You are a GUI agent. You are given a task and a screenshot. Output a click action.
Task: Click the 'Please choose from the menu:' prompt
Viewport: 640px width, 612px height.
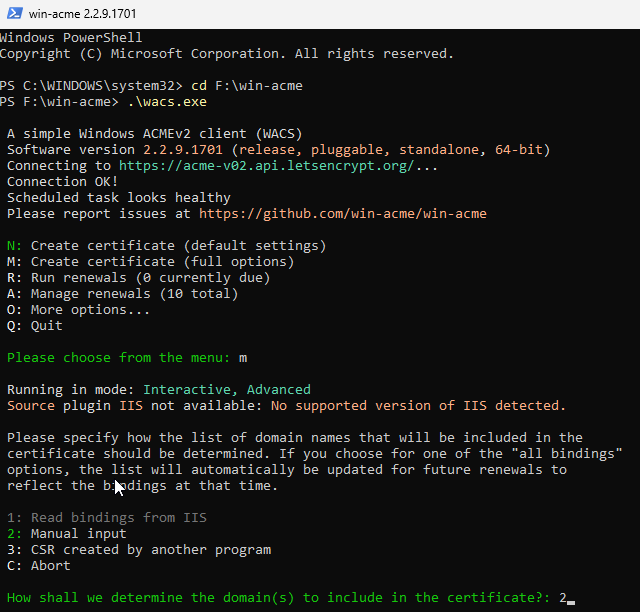point(119,358)
